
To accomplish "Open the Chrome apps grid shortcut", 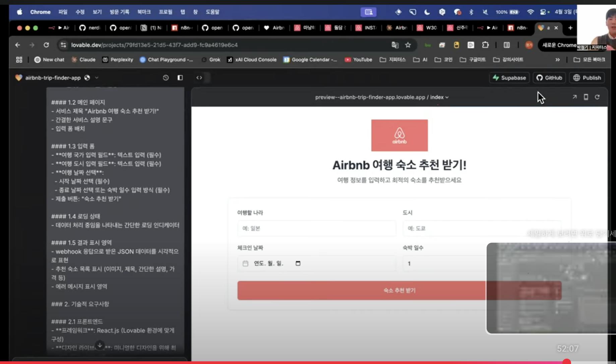I will (19, 60).
